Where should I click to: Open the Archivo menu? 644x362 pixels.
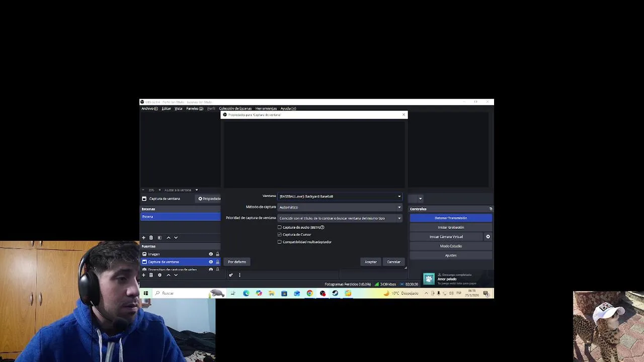(149, 109)
